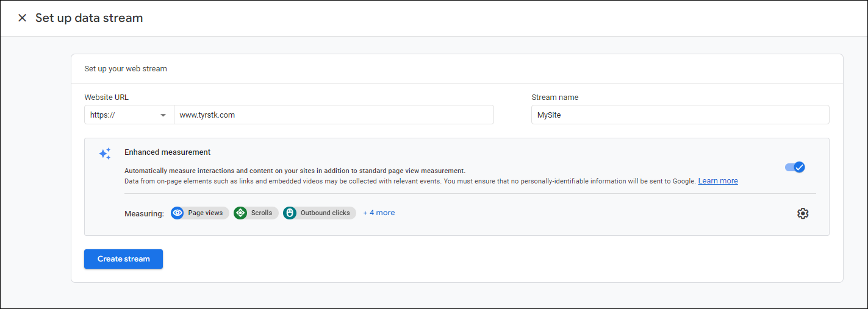
Task: Click the Website URL input field
Action: [334, 115]
